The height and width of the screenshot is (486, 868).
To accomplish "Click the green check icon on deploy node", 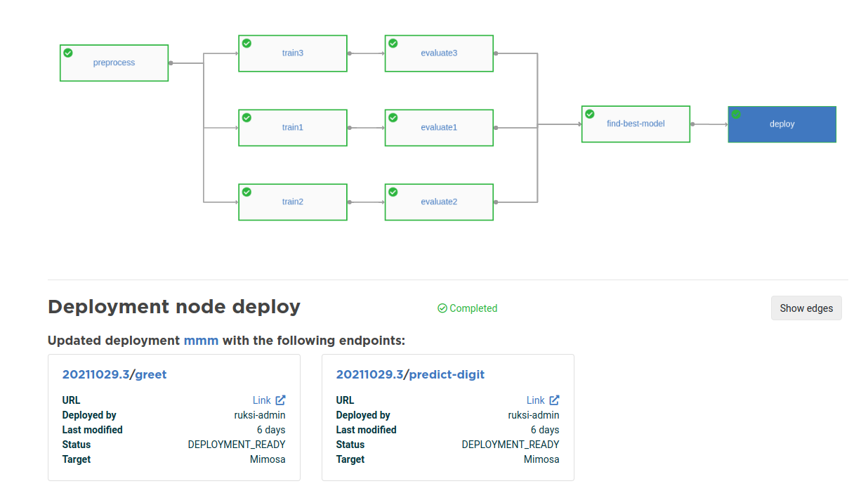I will click(736, 114).
